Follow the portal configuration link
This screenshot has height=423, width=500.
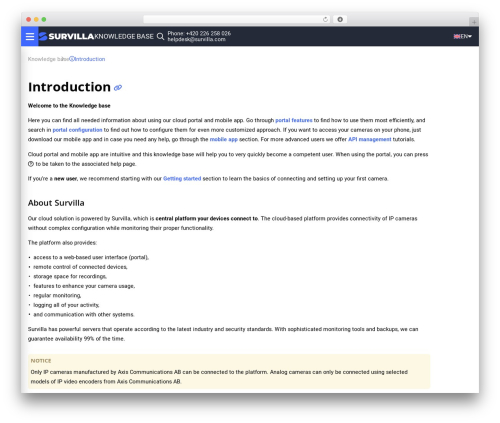77,130
